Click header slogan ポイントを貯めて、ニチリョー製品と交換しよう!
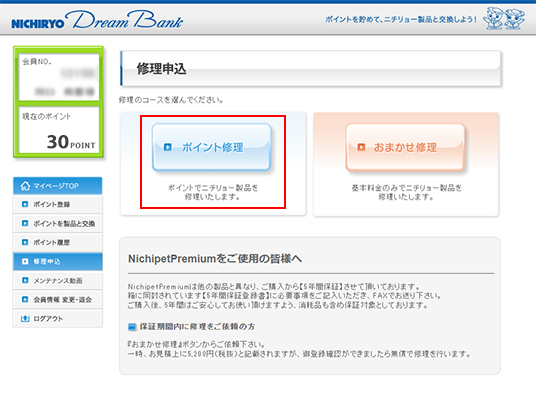Viewport: 536px width, 410px height. click(401, 19)
